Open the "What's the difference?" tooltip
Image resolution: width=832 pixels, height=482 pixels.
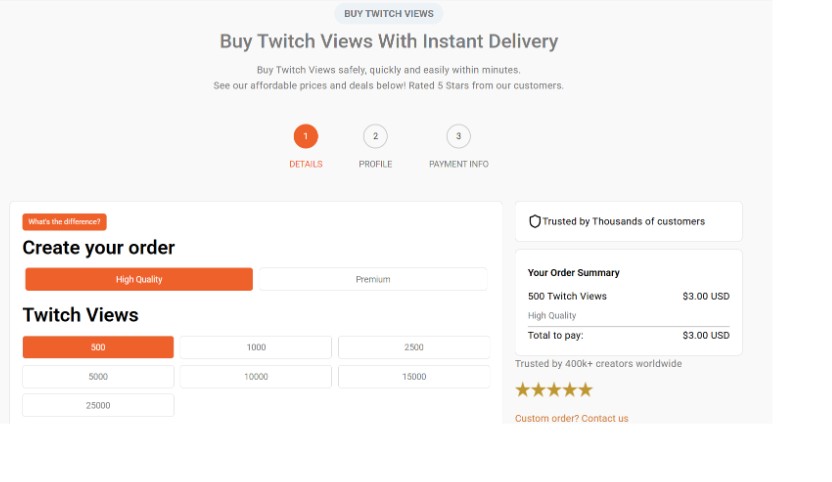pos(64,222)
